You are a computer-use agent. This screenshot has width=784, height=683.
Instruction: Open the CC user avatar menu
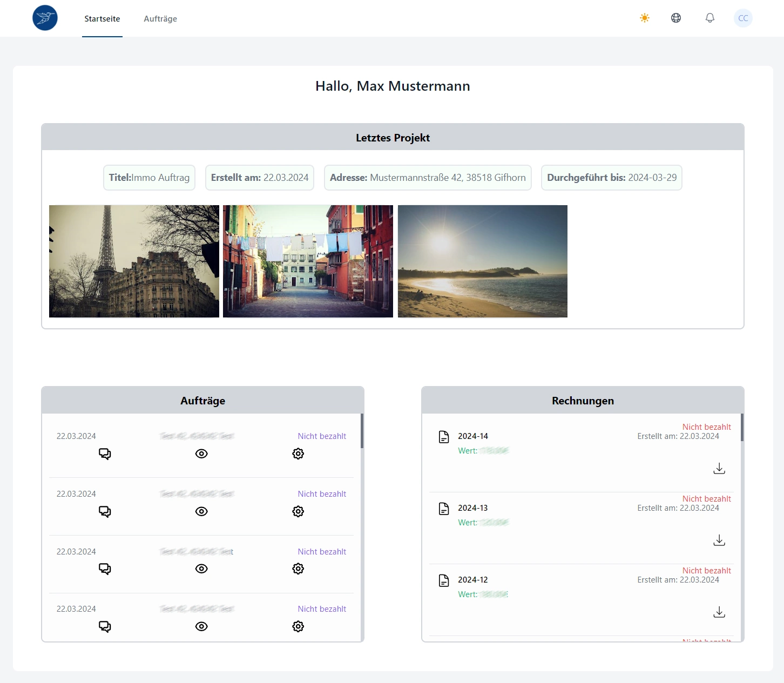click(x=743, y=18)
